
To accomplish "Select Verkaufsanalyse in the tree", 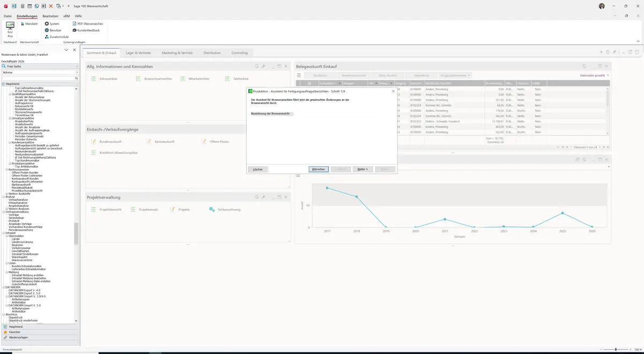I will pyautogui.click(x=18, y=200).
